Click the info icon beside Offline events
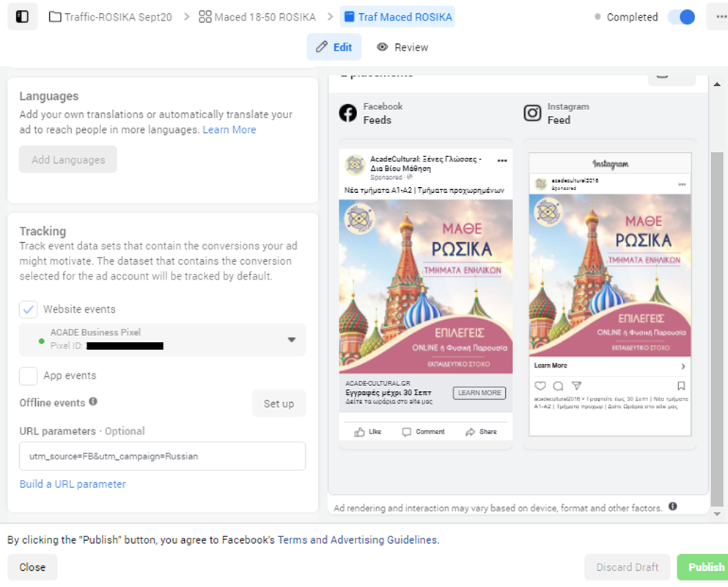728x587 pixels. tap(93, 402)
